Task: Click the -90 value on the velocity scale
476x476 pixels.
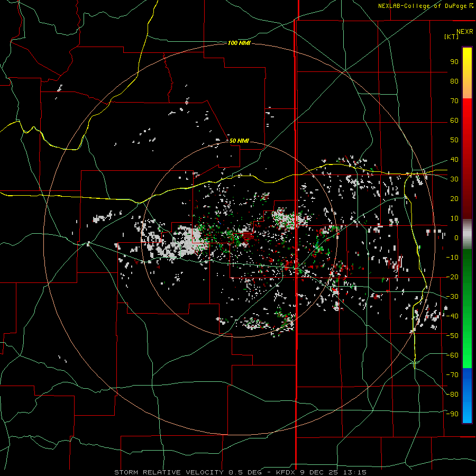Action: (x=452, y=414)
